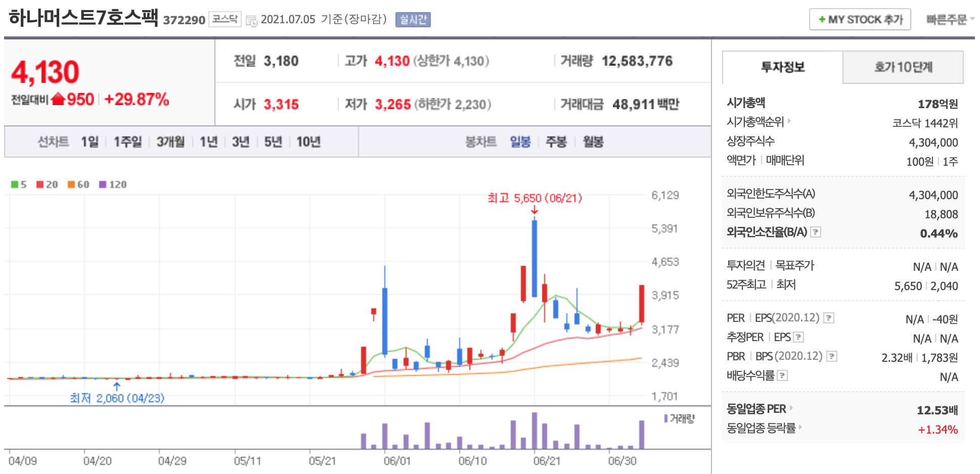Open help icon next to PER EPS(2020.12)
The height and width of the screenshot is (474, 980).
click(829, 318)
